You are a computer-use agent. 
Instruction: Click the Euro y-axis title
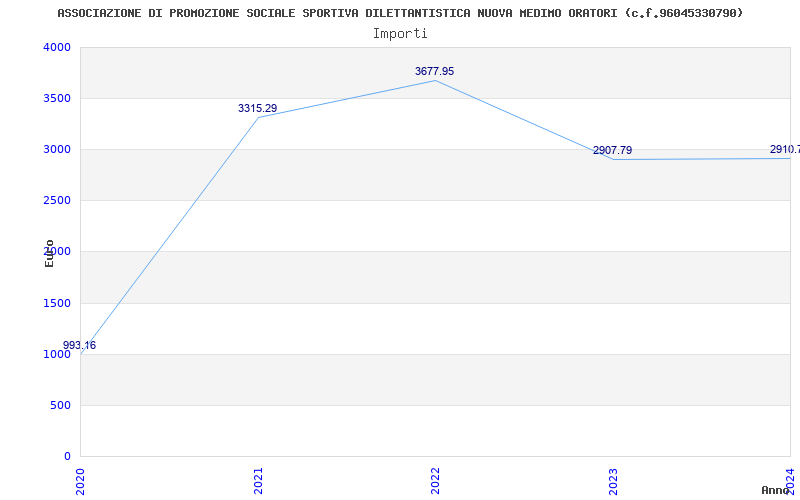tap(49, 253)
